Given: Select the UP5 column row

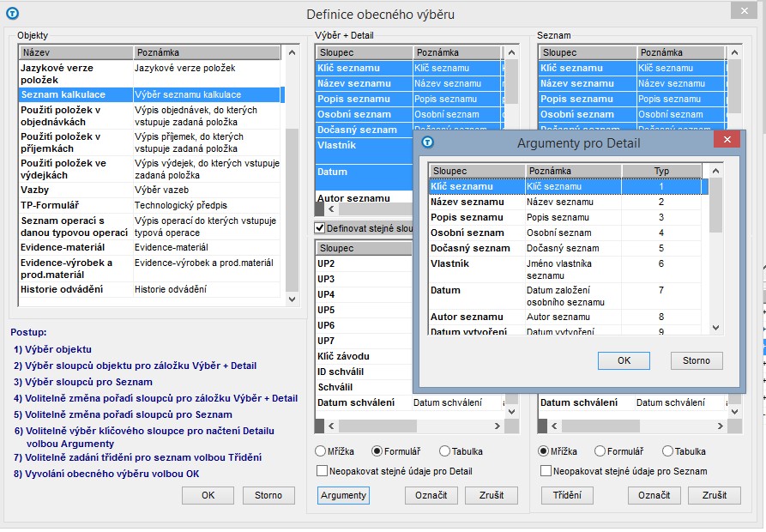Looking at the screenshot, I should click(364, 311).
